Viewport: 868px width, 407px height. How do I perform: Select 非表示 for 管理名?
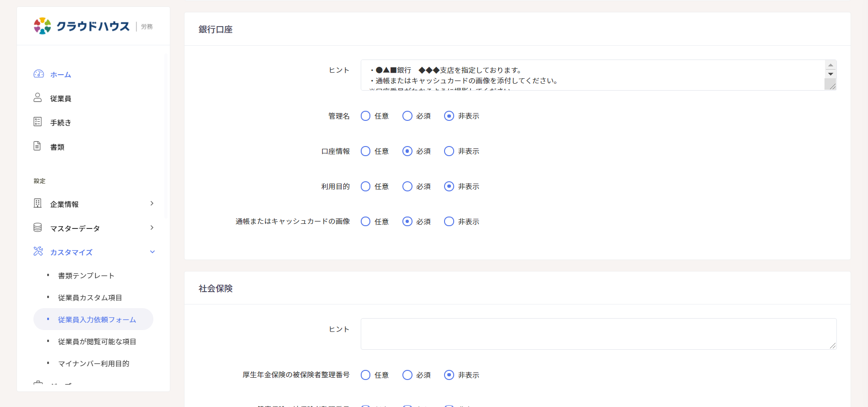[449, 116]
